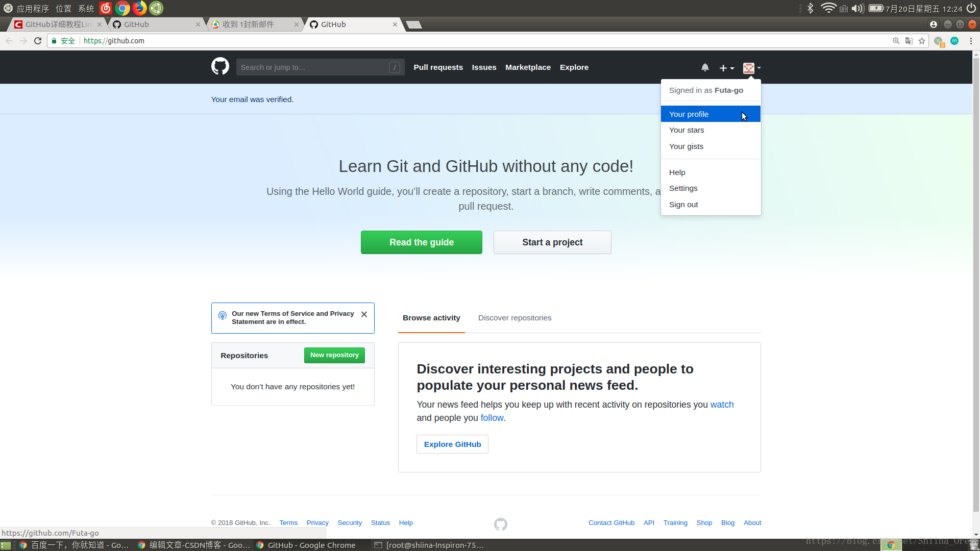Click the battery indicator icon

point(876,8)
